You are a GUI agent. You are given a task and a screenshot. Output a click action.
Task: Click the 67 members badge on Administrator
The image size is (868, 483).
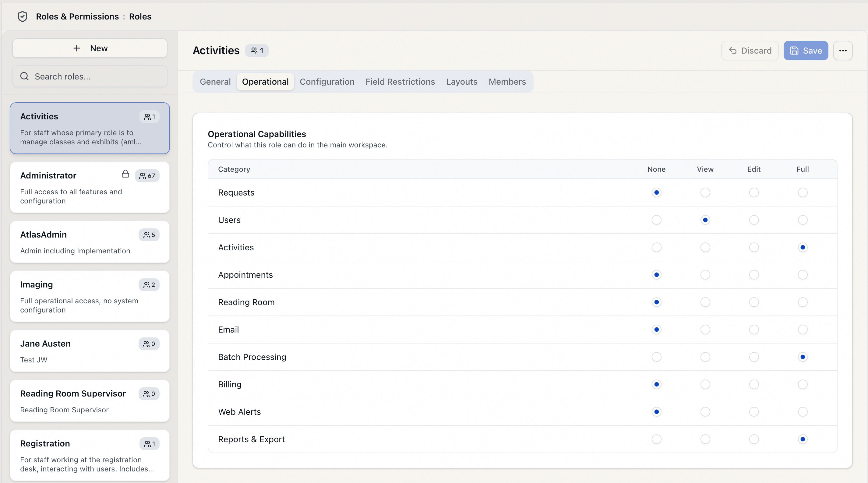(147, 176)
